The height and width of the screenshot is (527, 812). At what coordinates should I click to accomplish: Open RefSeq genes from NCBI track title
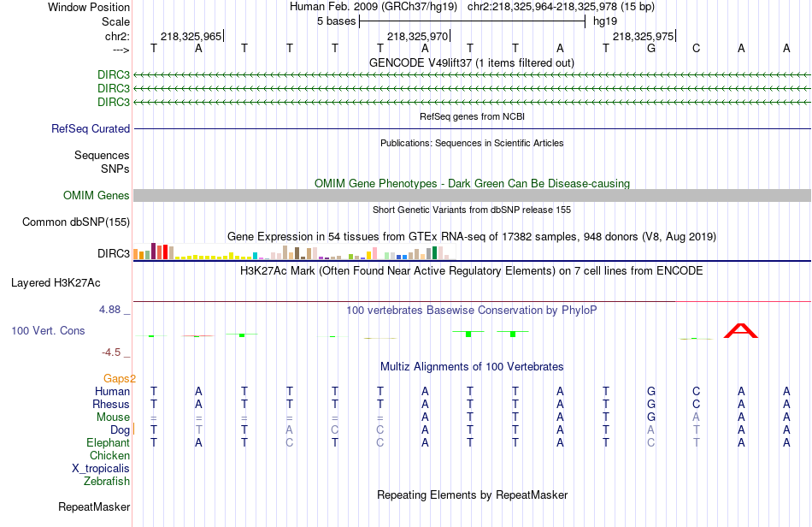[x=472, y=116]
